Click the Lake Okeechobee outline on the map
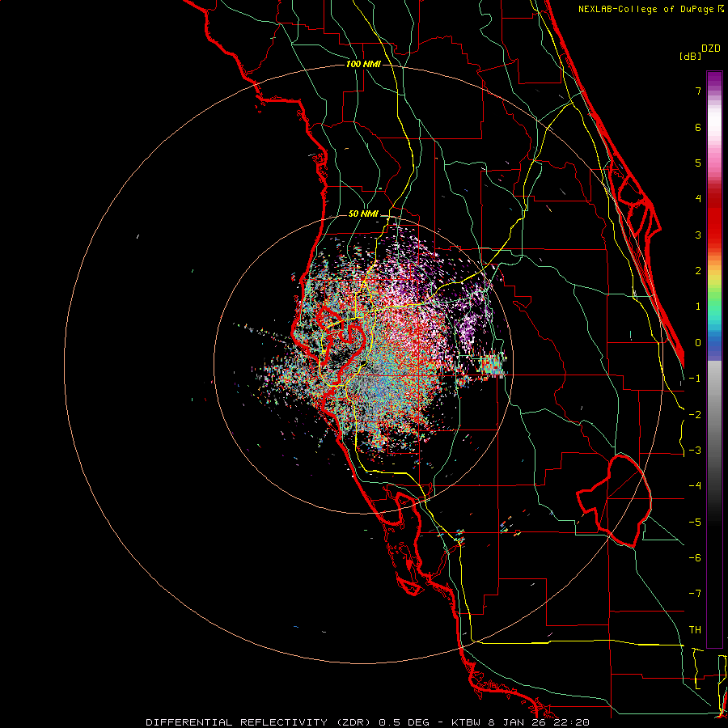The height and width of the screenshot is (728, 728). point(614,501)
